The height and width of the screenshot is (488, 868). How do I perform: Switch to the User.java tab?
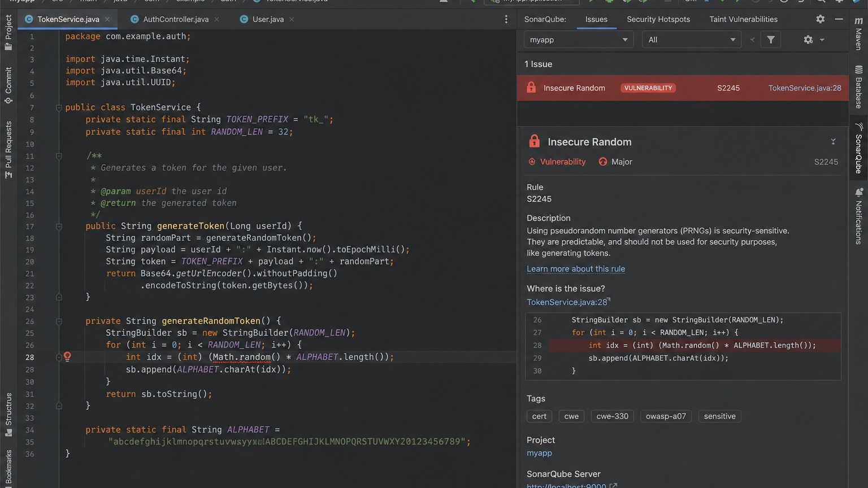[268, 19]
